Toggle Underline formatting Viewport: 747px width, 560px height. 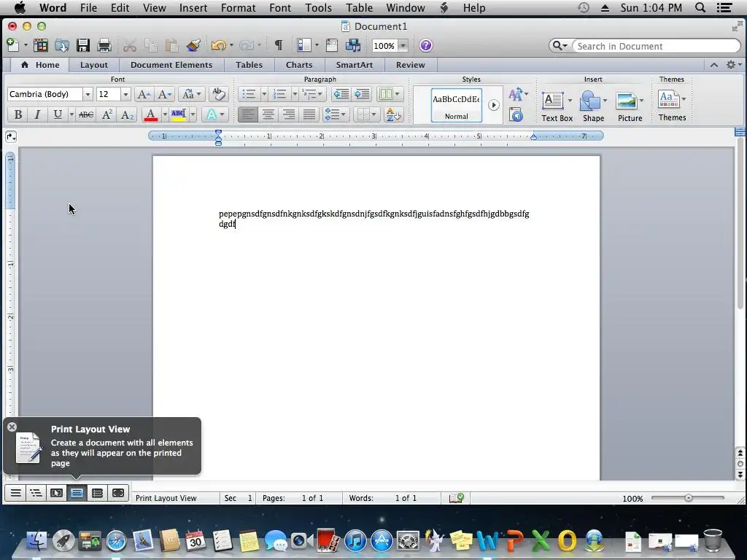point(58,114)
